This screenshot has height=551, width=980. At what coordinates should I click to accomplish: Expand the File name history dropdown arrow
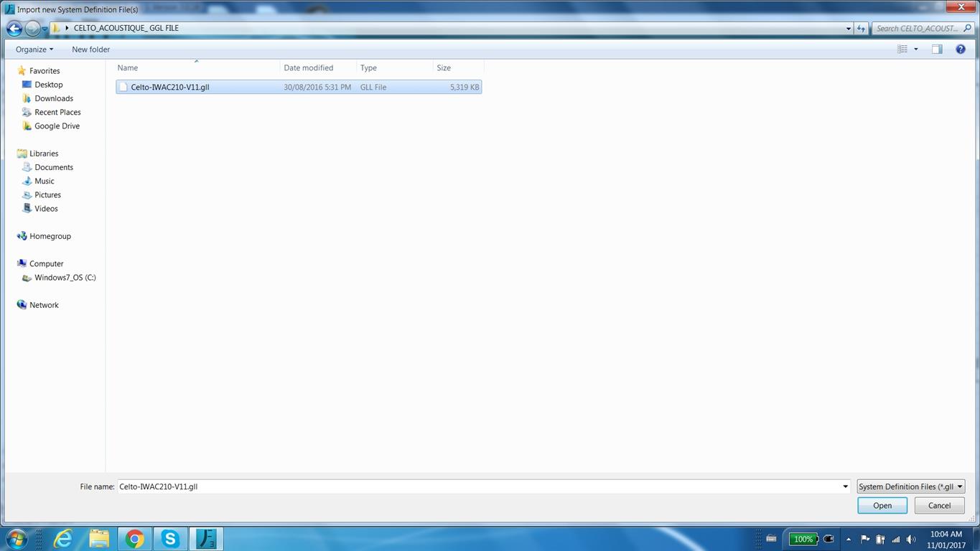(x=845, y=486)
